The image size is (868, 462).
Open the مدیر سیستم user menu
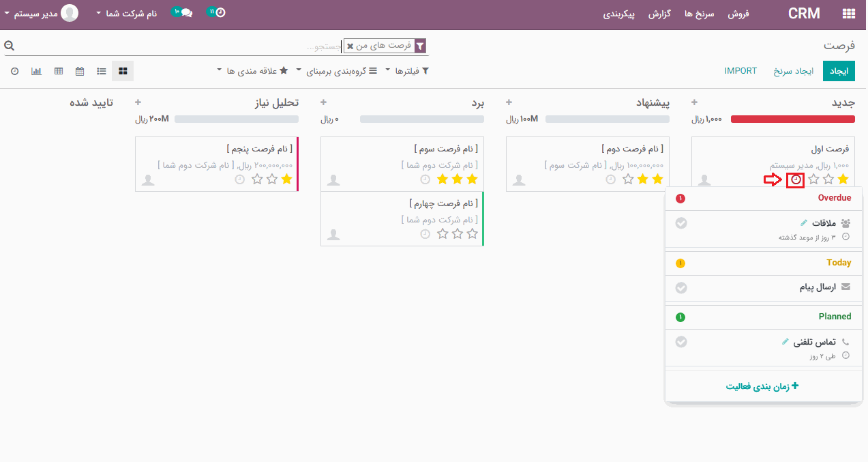coord(41,13)
